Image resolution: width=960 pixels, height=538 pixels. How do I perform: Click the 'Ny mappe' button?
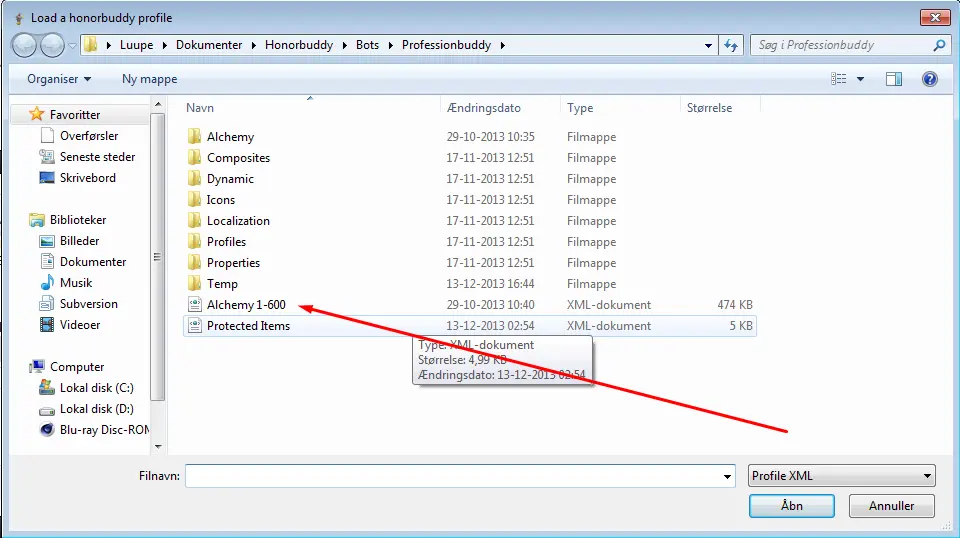tap(149, 79)
